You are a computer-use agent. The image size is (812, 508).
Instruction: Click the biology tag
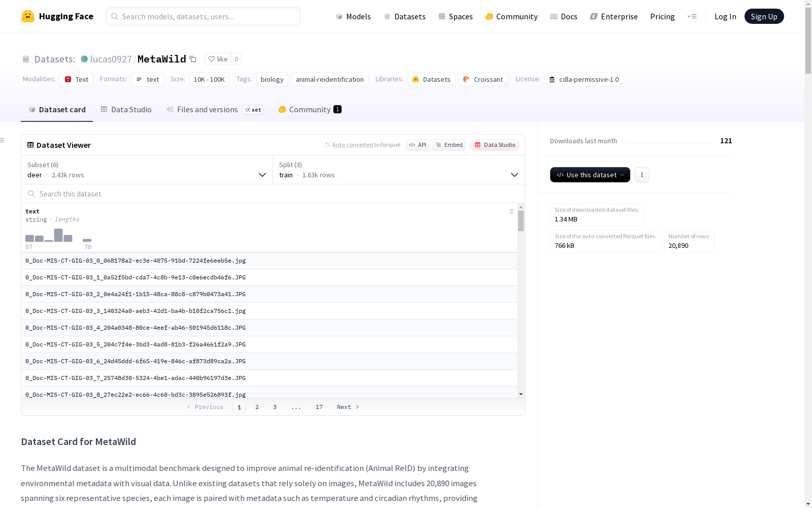pos(272,79)
